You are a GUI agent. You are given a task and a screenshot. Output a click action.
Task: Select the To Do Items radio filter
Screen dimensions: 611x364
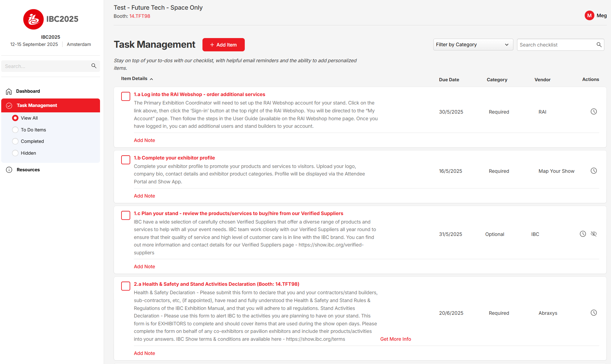point(15,130)
